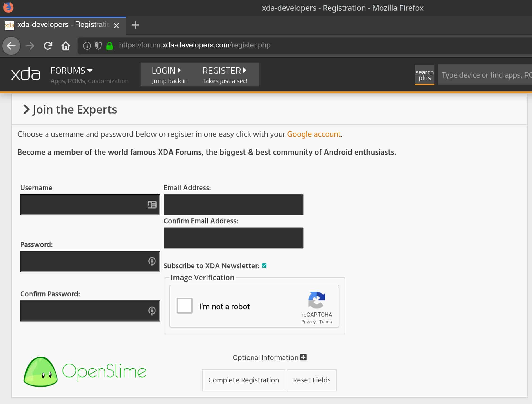Click the green secure connection padlock
This screenshot has height=404, width=532.
[110, 46]
